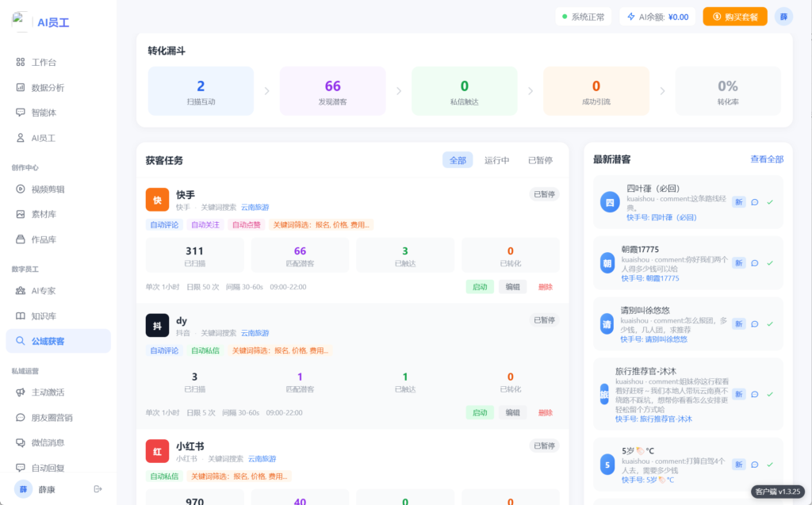Select the 已暂停 task filter tab
Viewport: 812px width, 505px height.
point(540,160)
